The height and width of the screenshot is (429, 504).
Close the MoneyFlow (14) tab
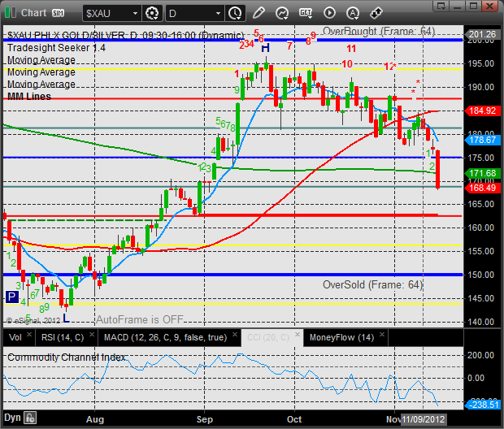[382, 334]
